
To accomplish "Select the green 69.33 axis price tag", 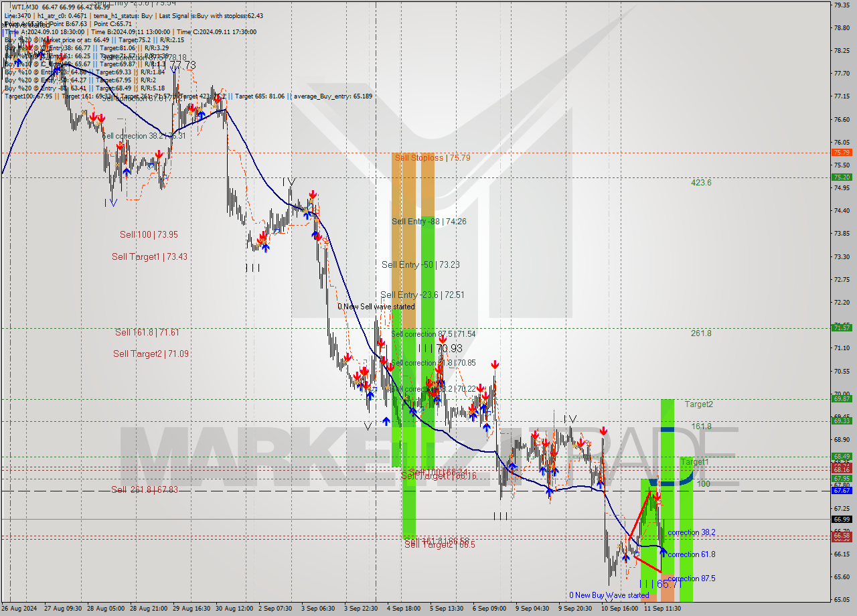I will pos(841,420).
